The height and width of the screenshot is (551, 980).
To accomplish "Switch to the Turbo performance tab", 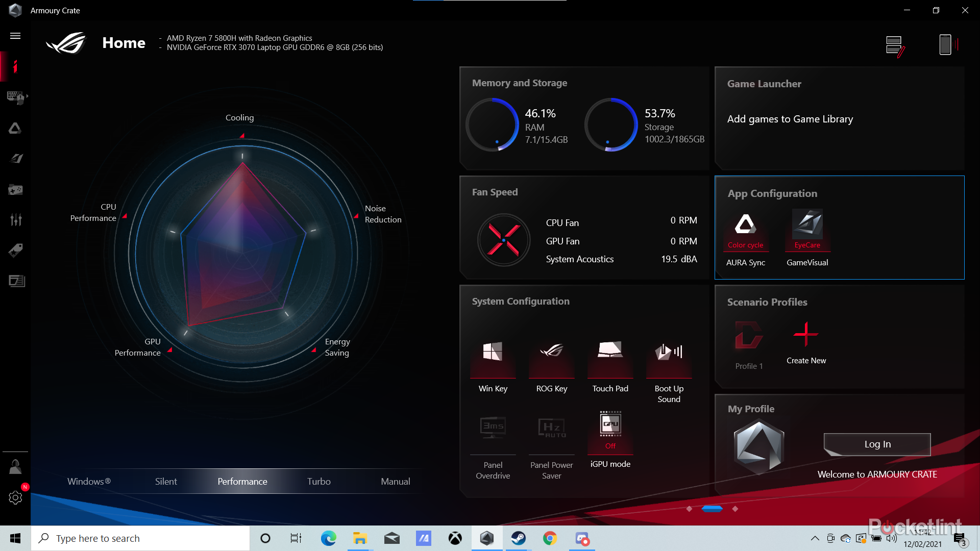I will click(x=318, y=481).
